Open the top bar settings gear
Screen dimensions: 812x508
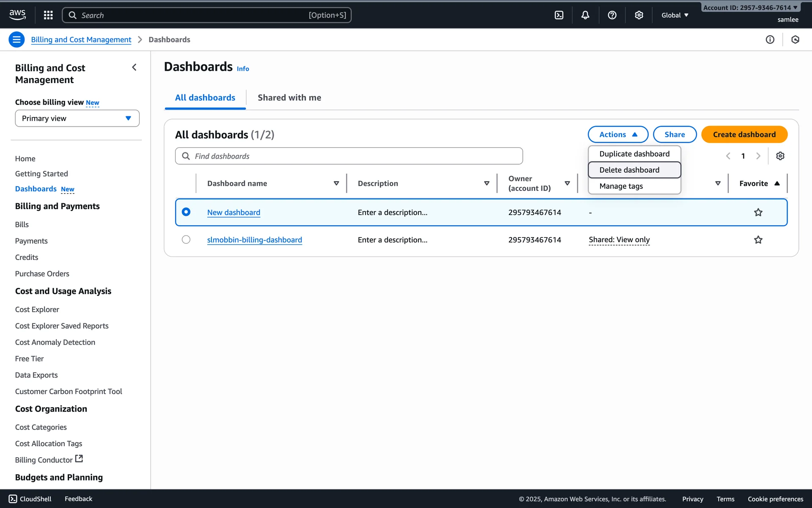click(639, 15)
